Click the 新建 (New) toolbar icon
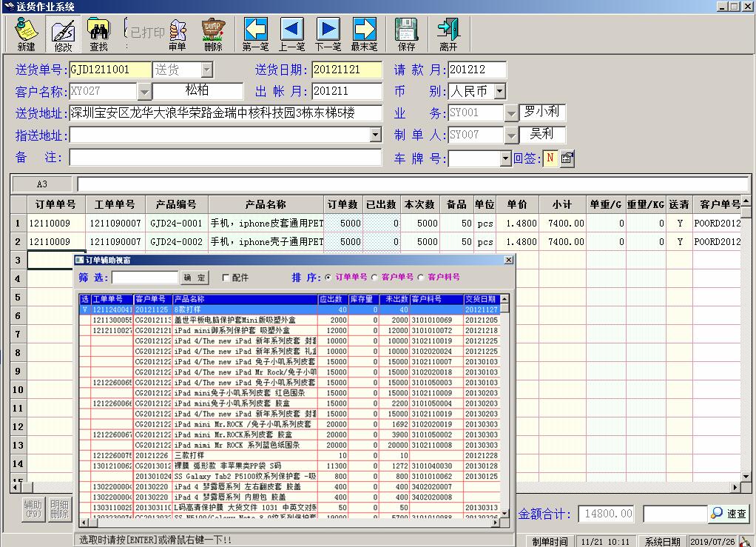756x547 pixels. click(26, 34)
